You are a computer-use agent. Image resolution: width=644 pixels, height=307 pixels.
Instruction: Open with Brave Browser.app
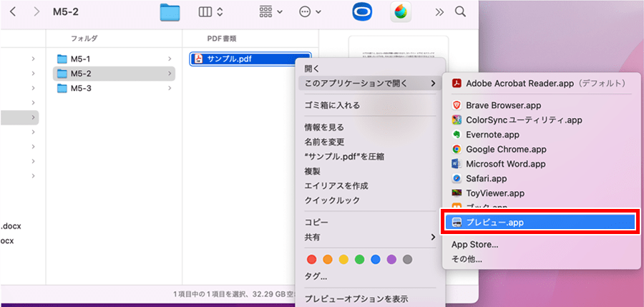click(541, 105)
